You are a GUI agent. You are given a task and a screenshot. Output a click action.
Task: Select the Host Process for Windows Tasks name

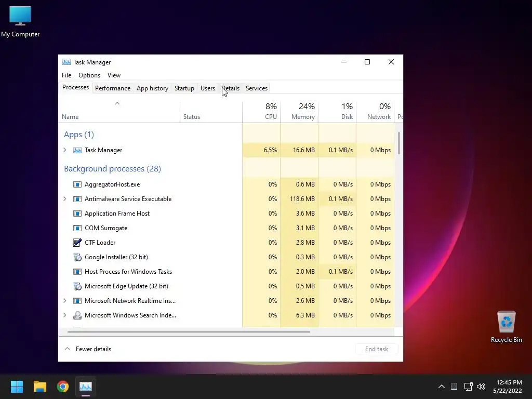[128, 272]
